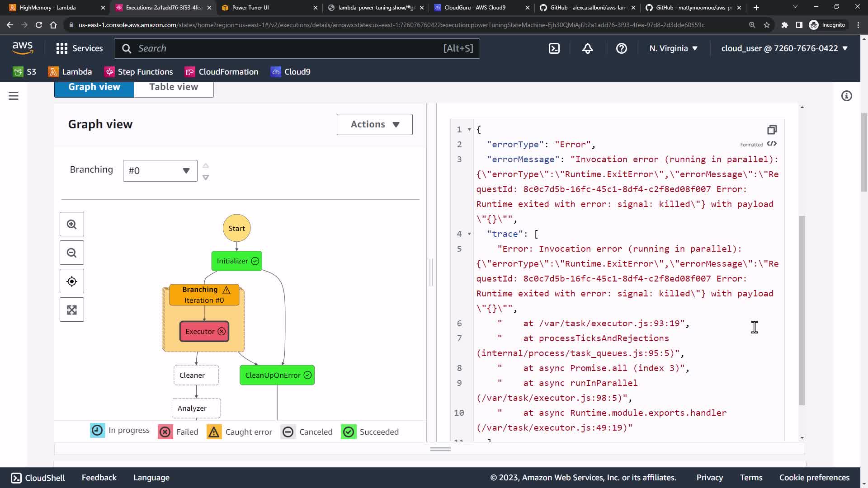
Task: Copy the error JSON to clipboard
Action: coord(772,130)
